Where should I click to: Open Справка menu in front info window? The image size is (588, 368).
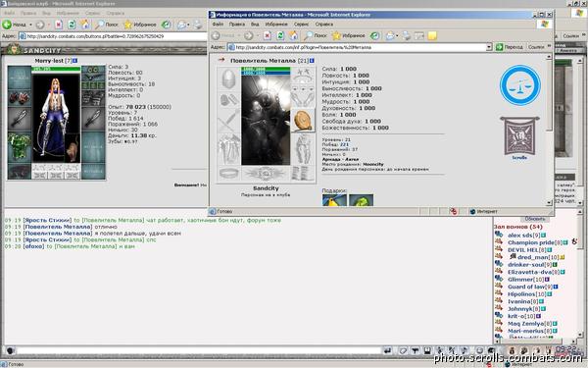[324, 25]
